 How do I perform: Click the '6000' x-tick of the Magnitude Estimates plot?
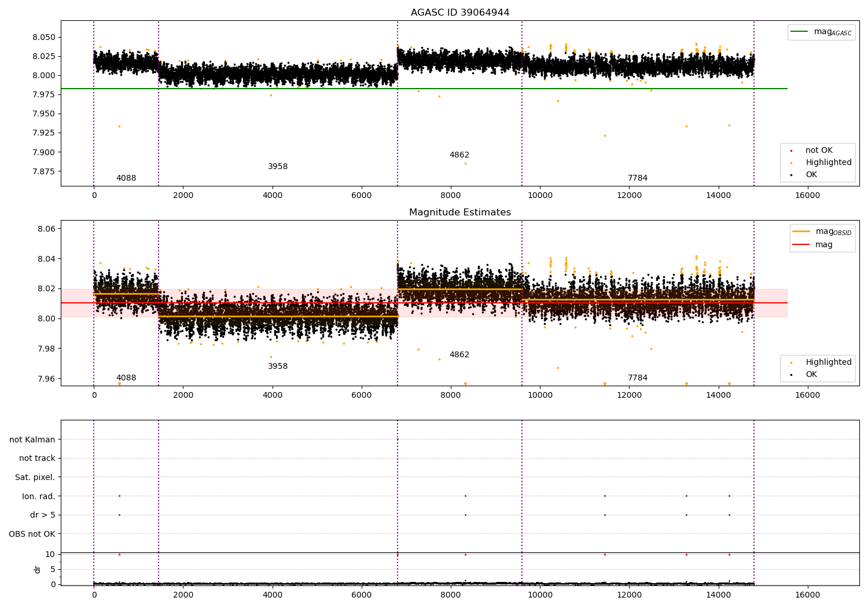point(362,395)
